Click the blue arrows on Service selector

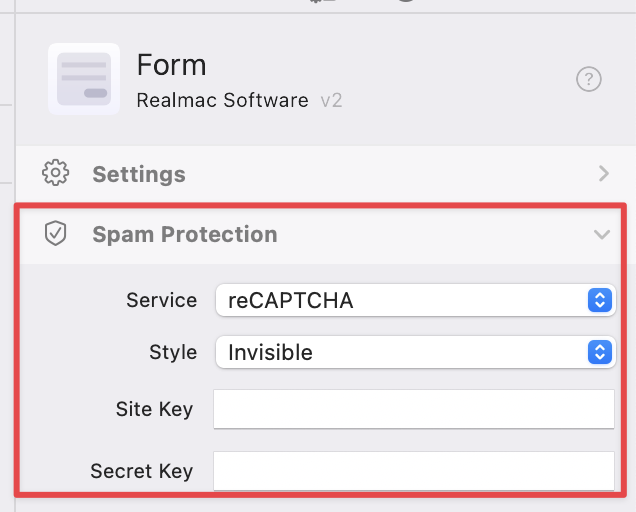pos(599,299)
